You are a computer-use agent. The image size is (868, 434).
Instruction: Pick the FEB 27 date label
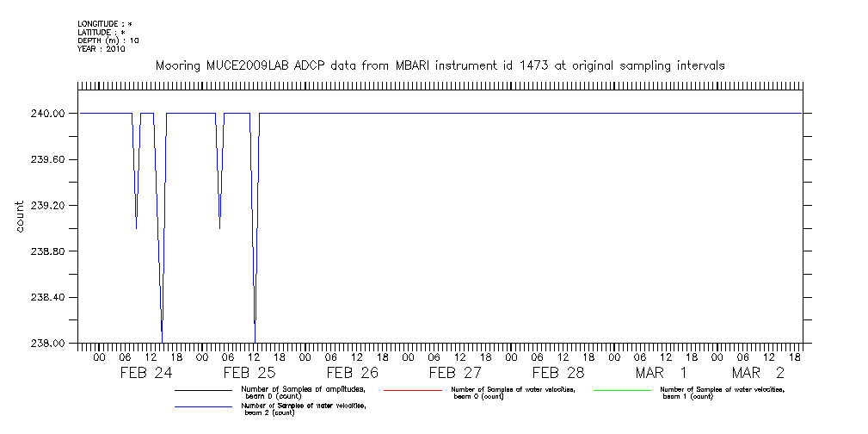coord(455,374)
